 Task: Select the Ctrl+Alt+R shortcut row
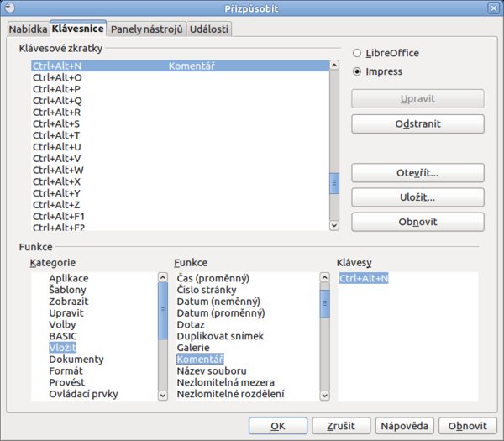[x=180, y=113]
